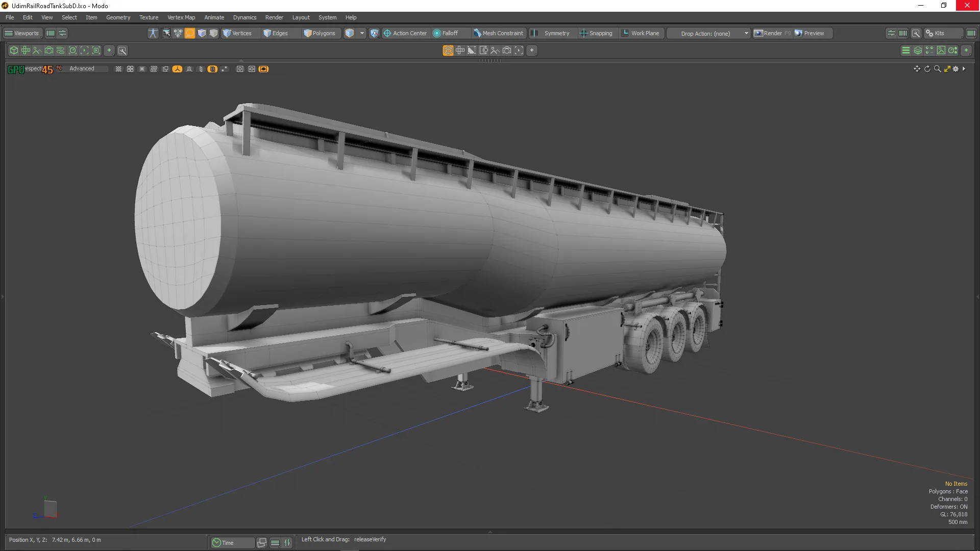Click the axis orientation gizmo in viewport corner
The height and width of the screenshot is (551, 980).
coord(47,508)
